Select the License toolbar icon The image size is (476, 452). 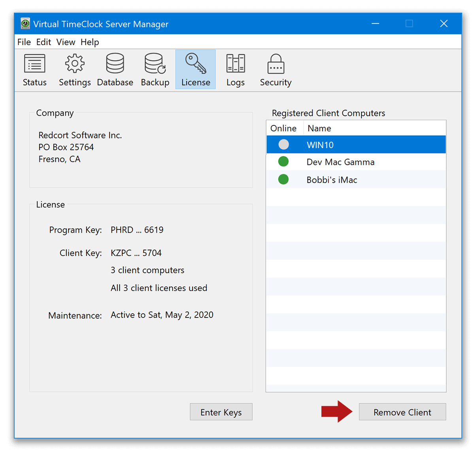click(x=195, y=69)
